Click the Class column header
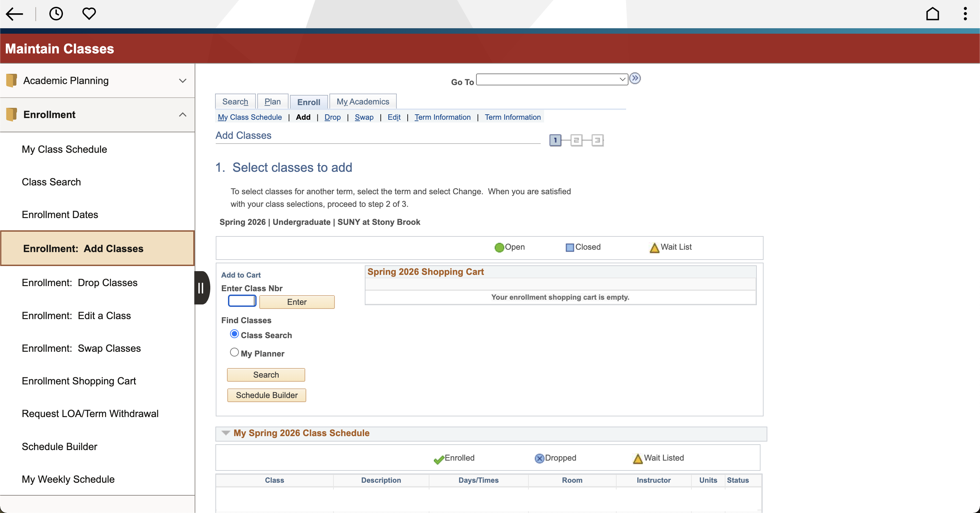980x513 pixels. [x=274, y=480]
